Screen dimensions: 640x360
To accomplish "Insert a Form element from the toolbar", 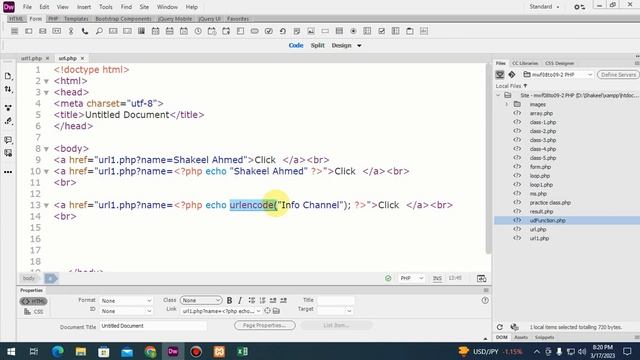I will click(14, 31).
